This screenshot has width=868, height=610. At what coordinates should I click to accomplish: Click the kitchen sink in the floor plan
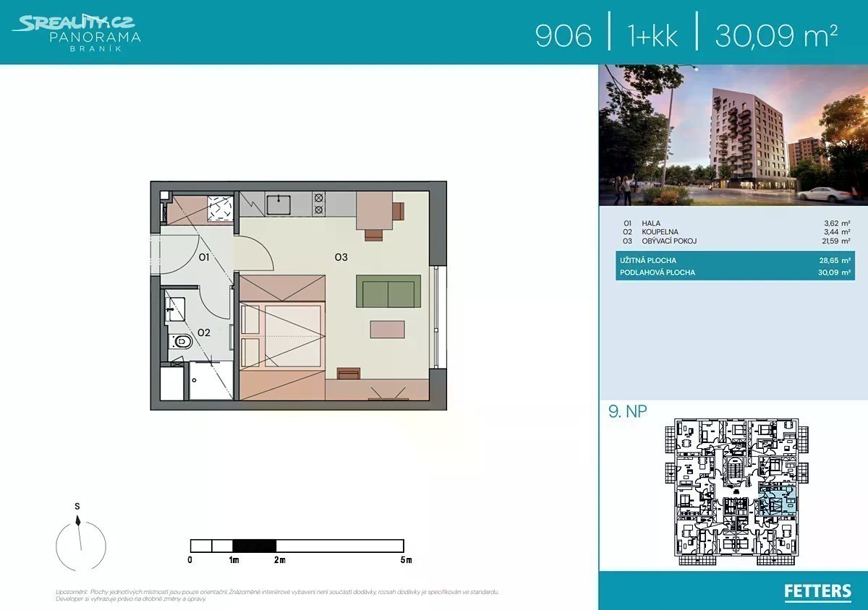(x=278, y=205)
